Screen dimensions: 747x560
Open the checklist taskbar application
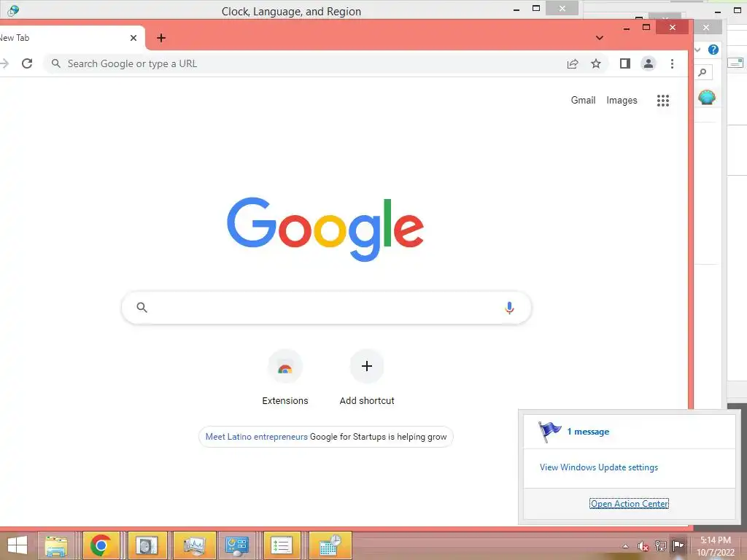[x=282, y=545]
